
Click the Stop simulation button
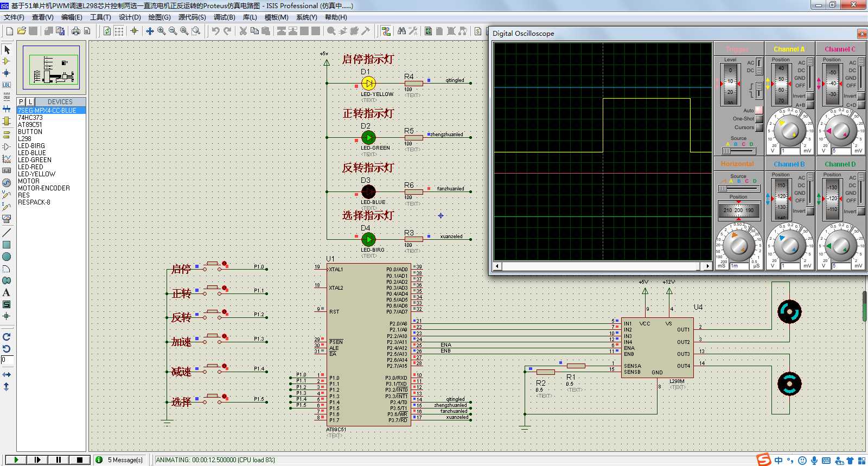(x=80, y=459)
